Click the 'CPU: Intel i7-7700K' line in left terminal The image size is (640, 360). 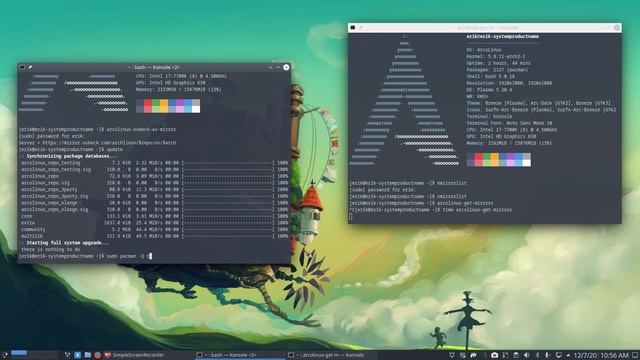coord(181,76)
